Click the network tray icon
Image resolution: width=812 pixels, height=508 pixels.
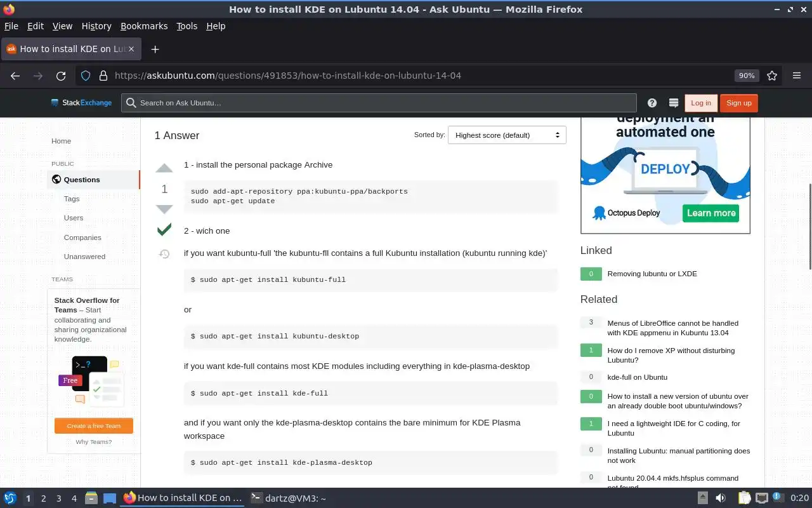[762, 498]
